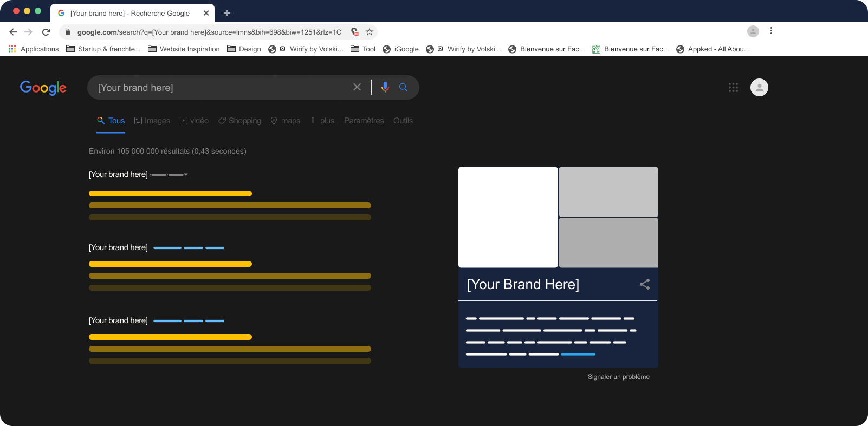The height and width of the screenshot is (426, 868).
Task: Open the Design bookmark folder
Action: coord(244,49)
